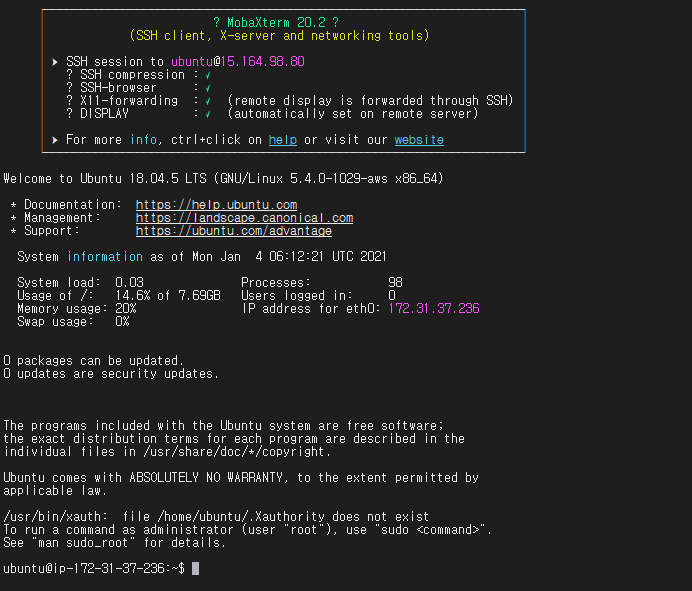Image resolution: width=692 pixels, height=591 pixels.
Task: Click the SSH host 15.164.98.80
Action: click(263, 61)
